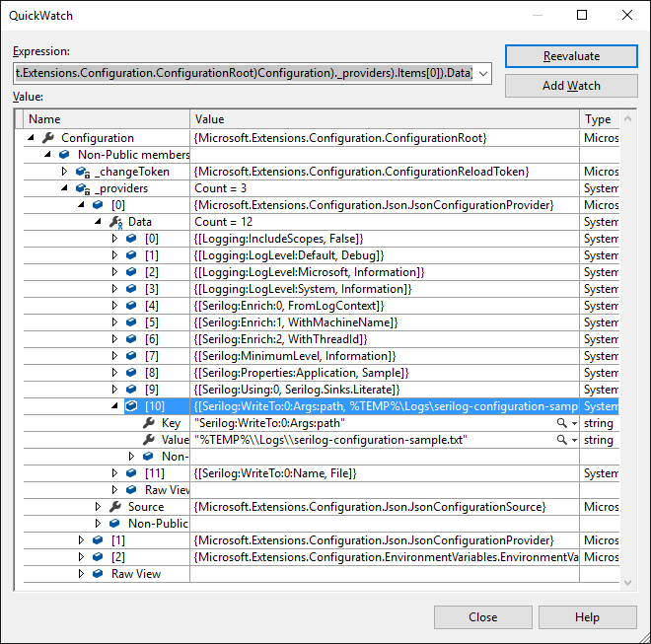Expand providers [2] EnvironmentVariables entry

[81, 557]
